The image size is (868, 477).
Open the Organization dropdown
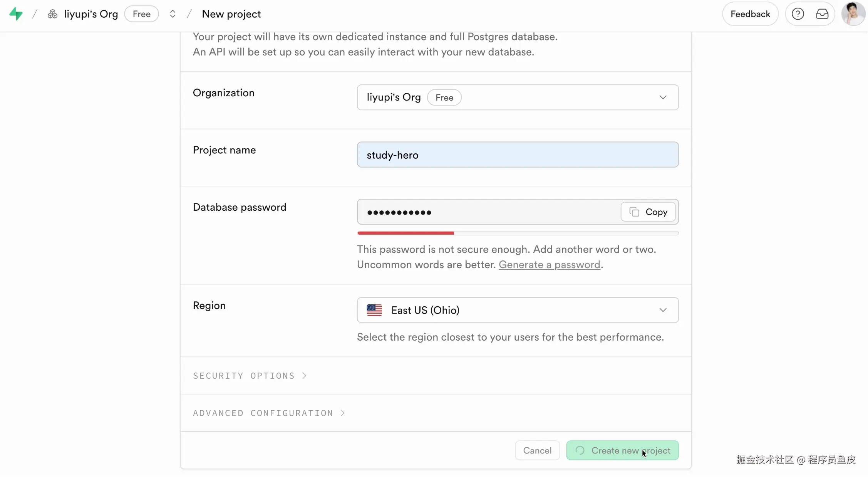click(517, 97)
